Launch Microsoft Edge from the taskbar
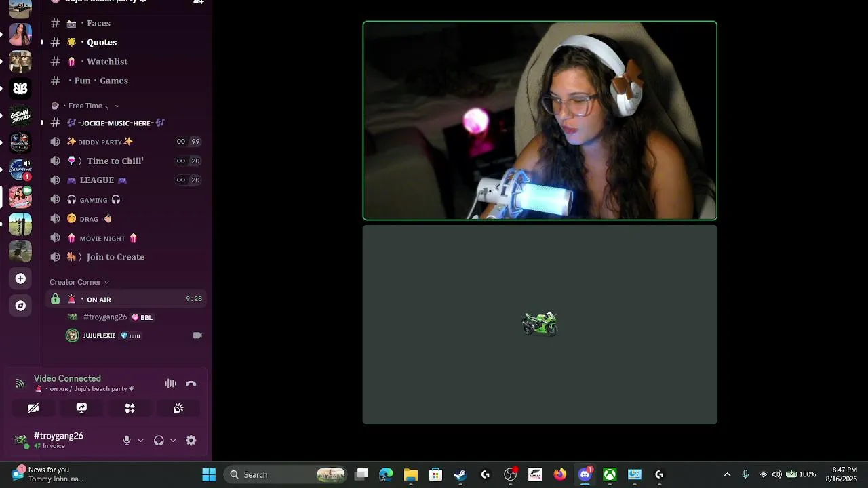868x488 pixels. (x=386, y=474)
